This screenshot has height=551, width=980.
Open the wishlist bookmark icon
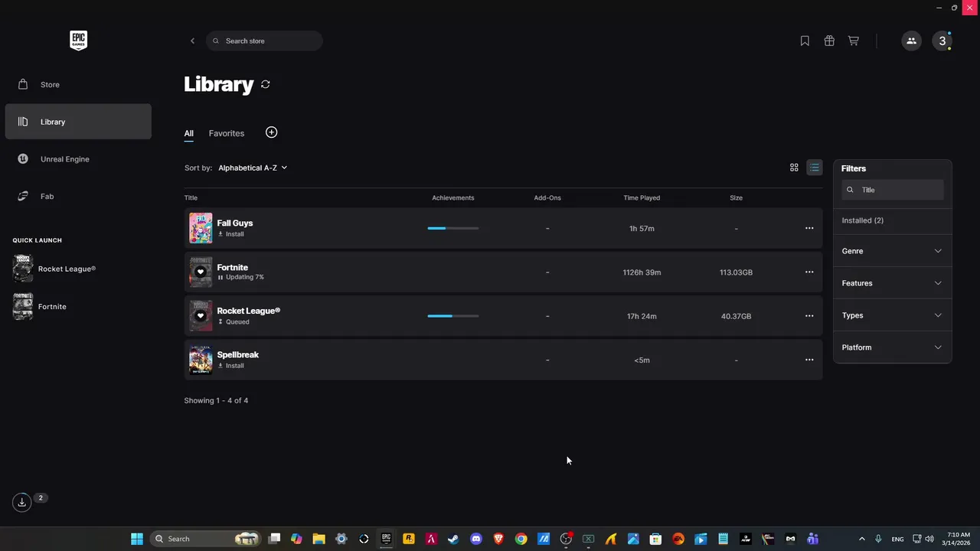(805, 41)
